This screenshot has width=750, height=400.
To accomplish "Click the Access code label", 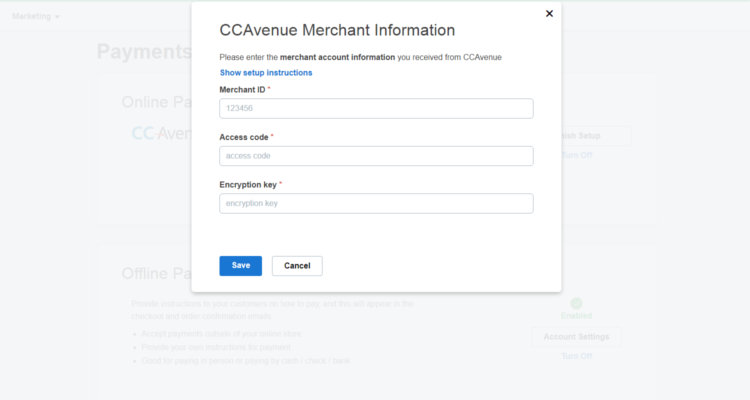I will tap(244, 137).
